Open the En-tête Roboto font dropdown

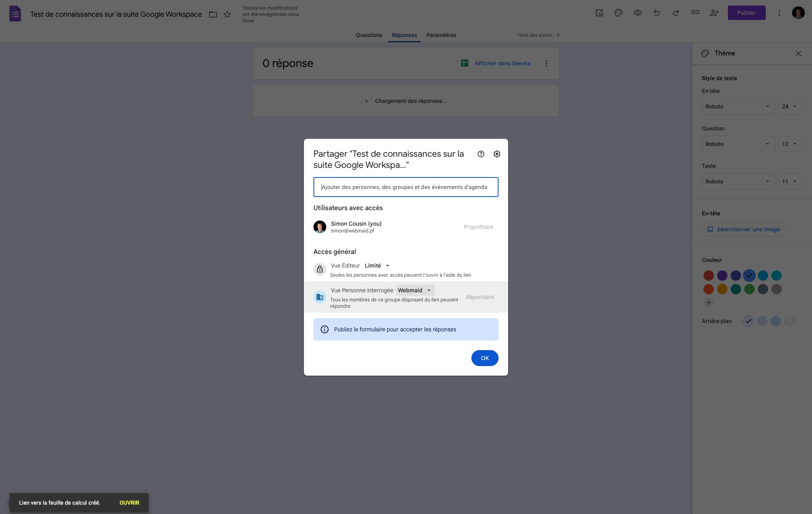[738, 106]
